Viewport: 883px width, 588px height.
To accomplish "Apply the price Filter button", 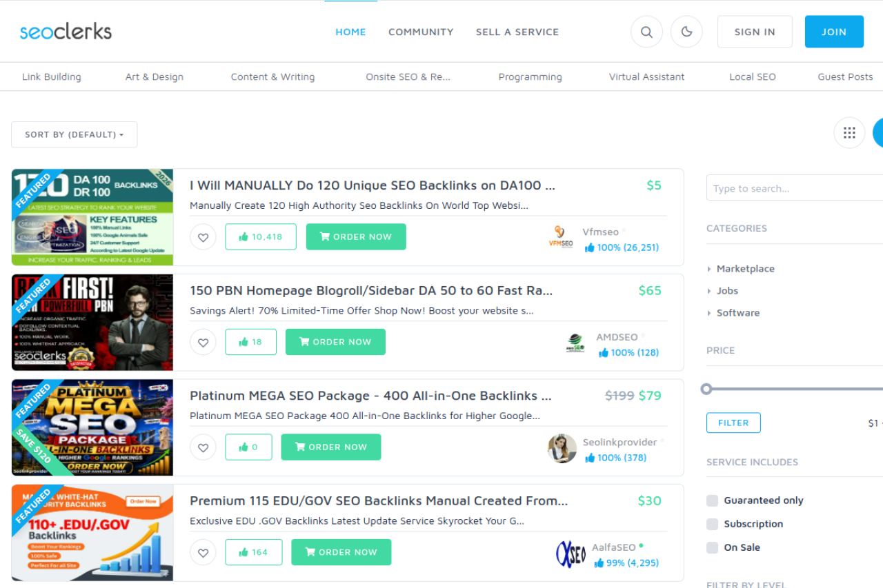I will pos(733,423).
